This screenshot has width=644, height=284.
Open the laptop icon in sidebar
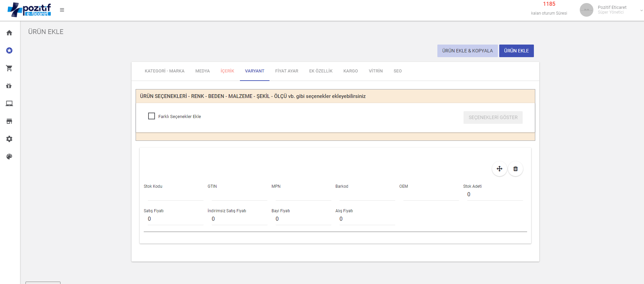click(9, 104)
